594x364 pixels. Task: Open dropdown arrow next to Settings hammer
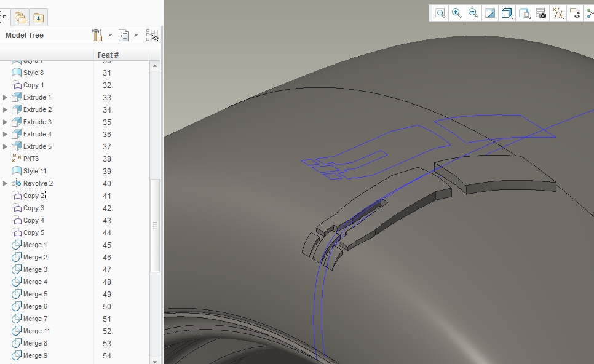coord(110,35)
